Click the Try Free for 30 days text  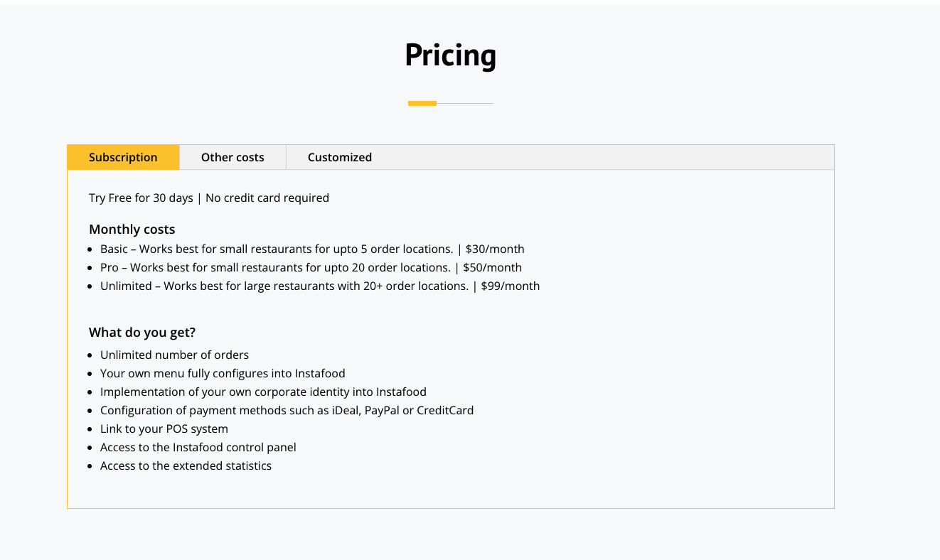tap(141, 198)
